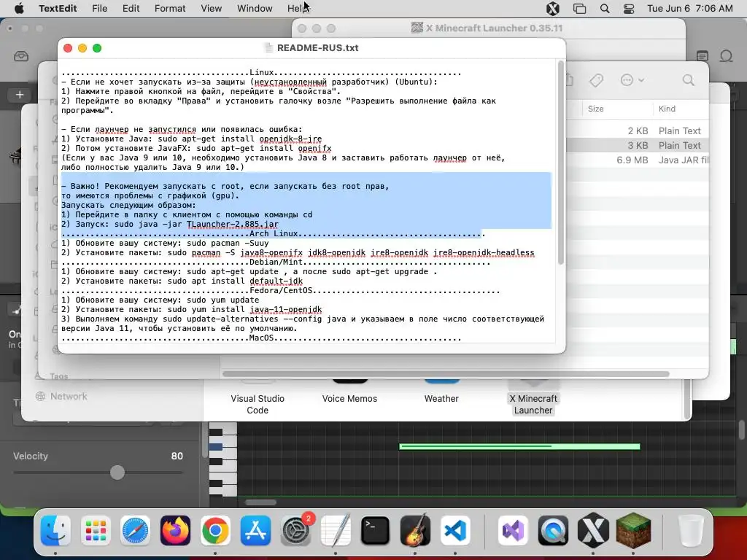Click the Finder horizontal scrollbar
Image resolution: width=747 pixels, height=560 pixels.
446,374
